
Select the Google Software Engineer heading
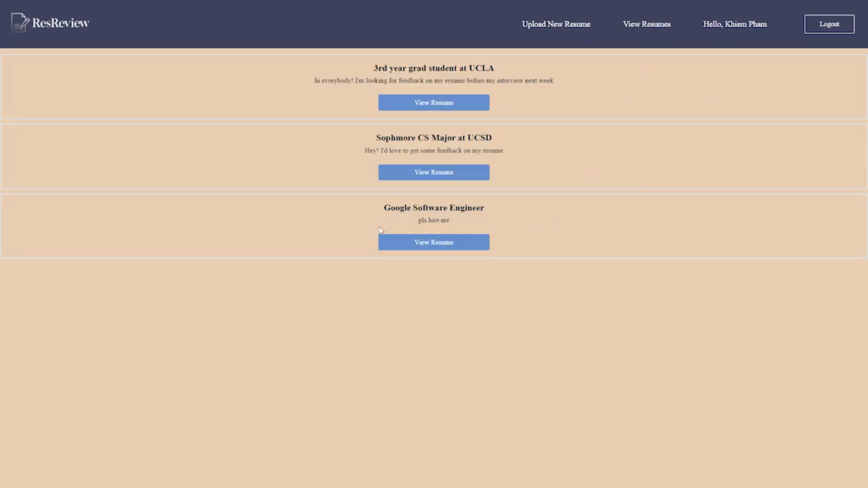434,208
